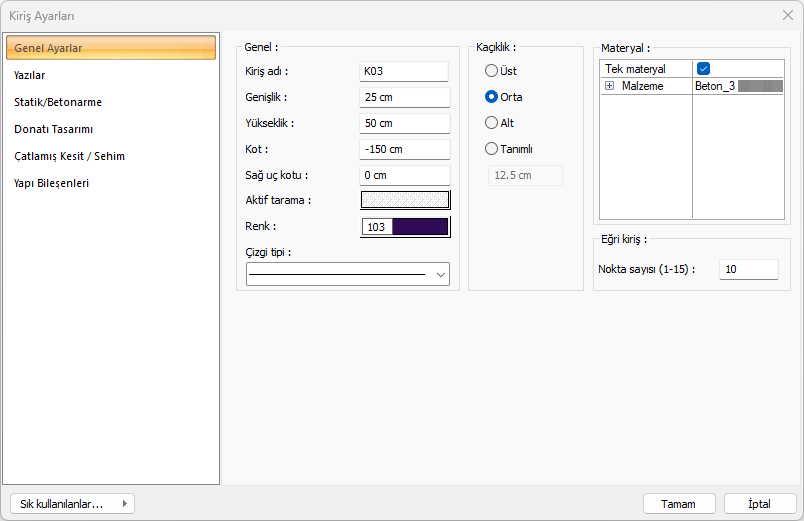Image resolution: width=804 pixels, height=521 pixels.
Task: Close the Kiriş Ayarları dialog window
Action: pyautogui.click(x=787, y=16)
